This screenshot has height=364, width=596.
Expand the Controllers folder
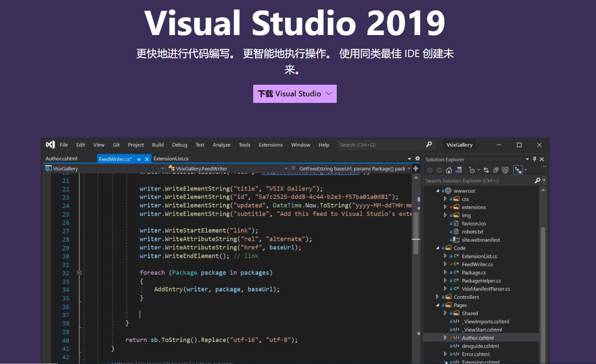438,297
